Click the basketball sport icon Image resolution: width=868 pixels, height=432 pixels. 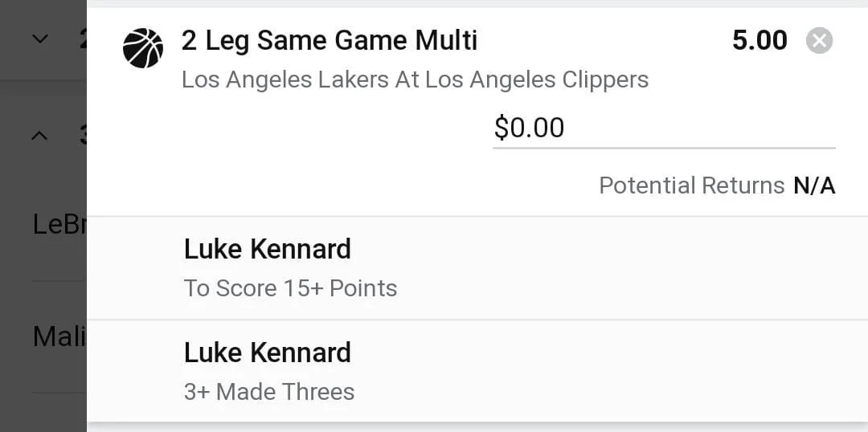pos(143,48)
